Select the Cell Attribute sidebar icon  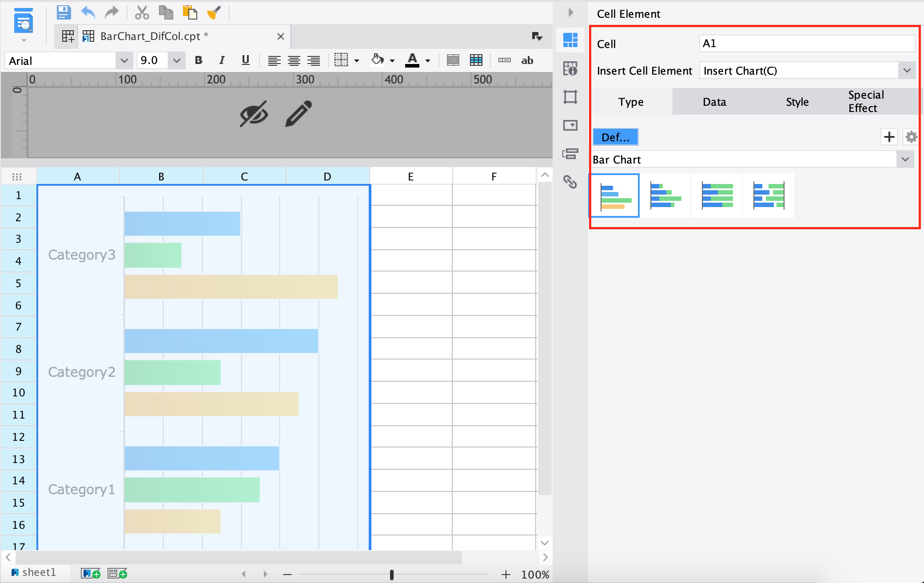[570, 69]
